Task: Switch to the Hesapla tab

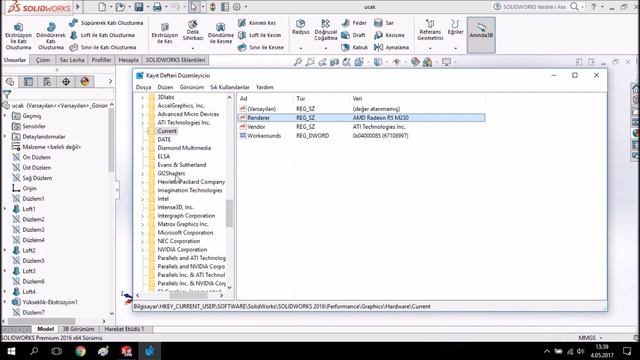Action: point(129,60)
